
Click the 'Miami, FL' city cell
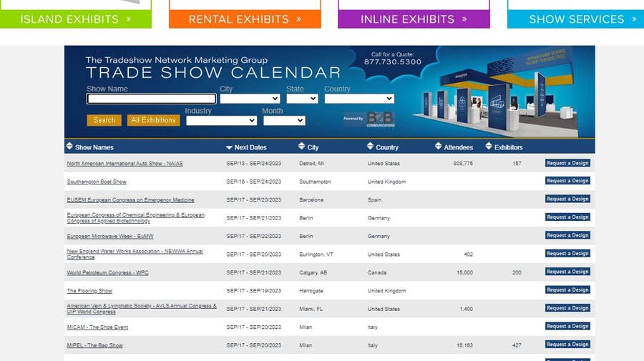tap(311, 309)
